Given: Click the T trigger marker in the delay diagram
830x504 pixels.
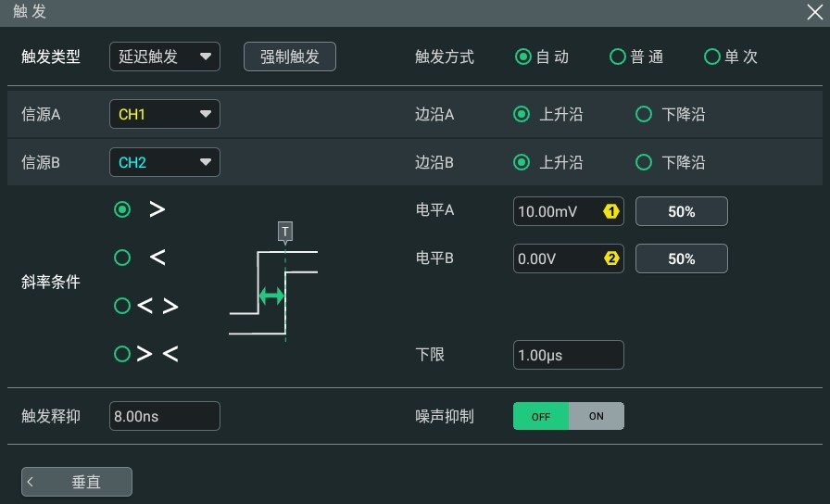Looking at the screenshot, I should tap(285, 232).
